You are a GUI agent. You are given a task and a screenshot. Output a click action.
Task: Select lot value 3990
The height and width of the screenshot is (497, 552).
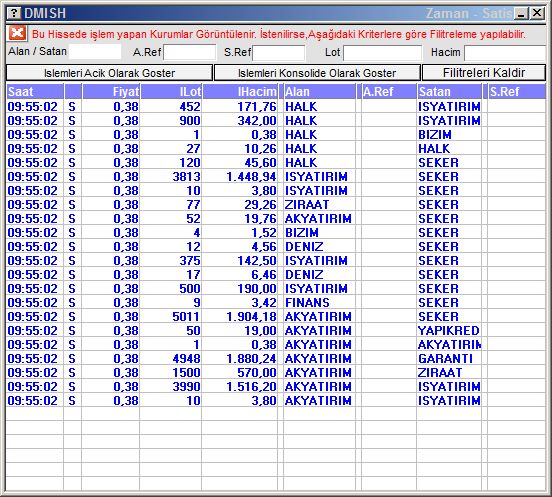[187, 387]
